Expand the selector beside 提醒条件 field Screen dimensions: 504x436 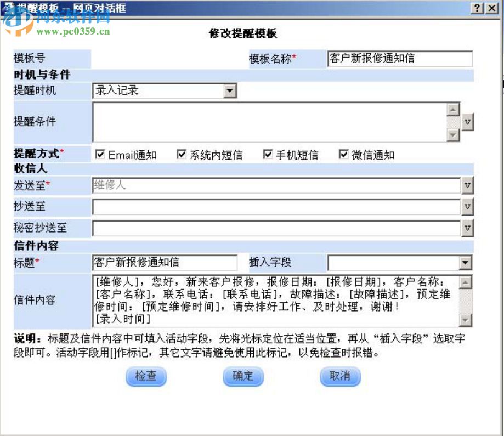[x=468, y=122]
